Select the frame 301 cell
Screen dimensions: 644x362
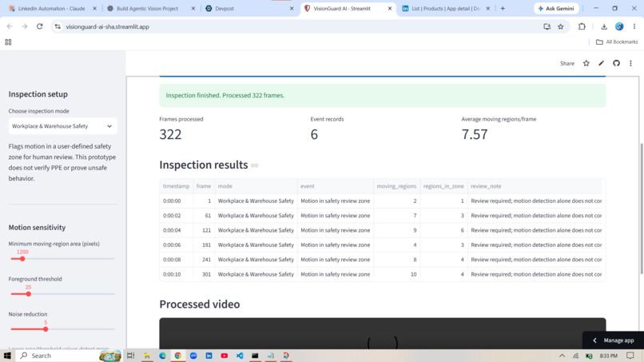tap(204, 274)
